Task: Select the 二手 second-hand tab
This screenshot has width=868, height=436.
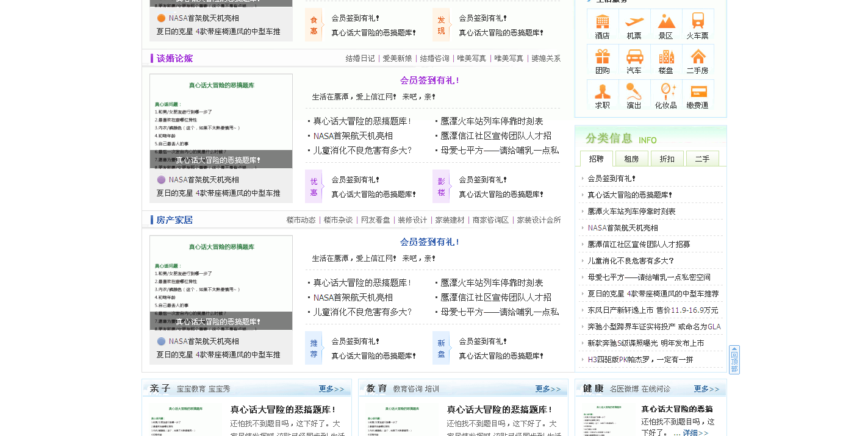Action: pyautogui.click(x=703, y=159)
